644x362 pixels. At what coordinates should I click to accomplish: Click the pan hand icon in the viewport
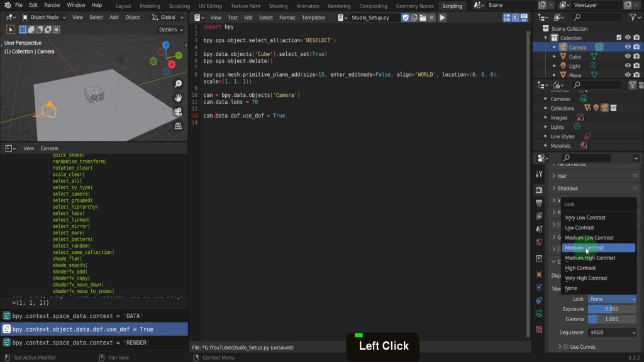pos(178,97)
